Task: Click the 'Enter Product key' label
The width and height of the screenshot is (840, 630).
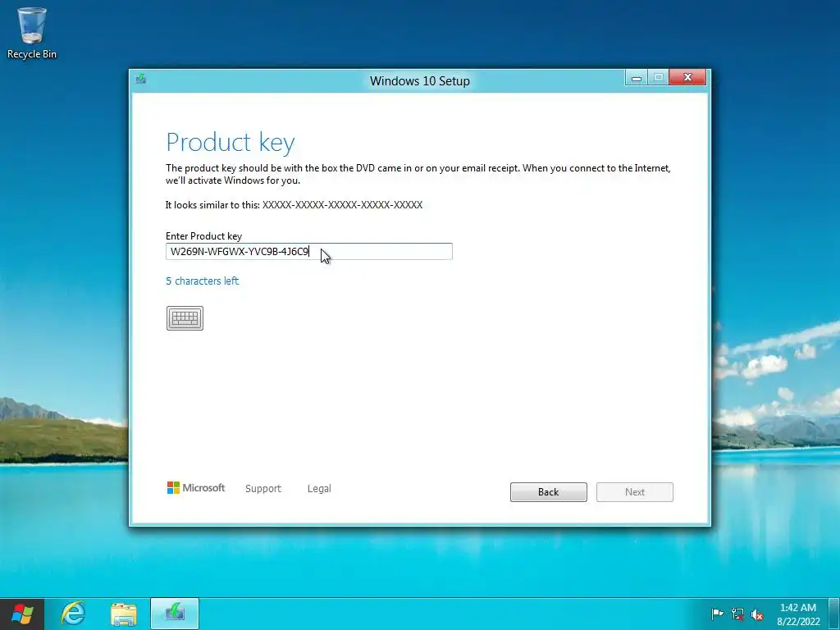Action: click(x=203, y=235)
